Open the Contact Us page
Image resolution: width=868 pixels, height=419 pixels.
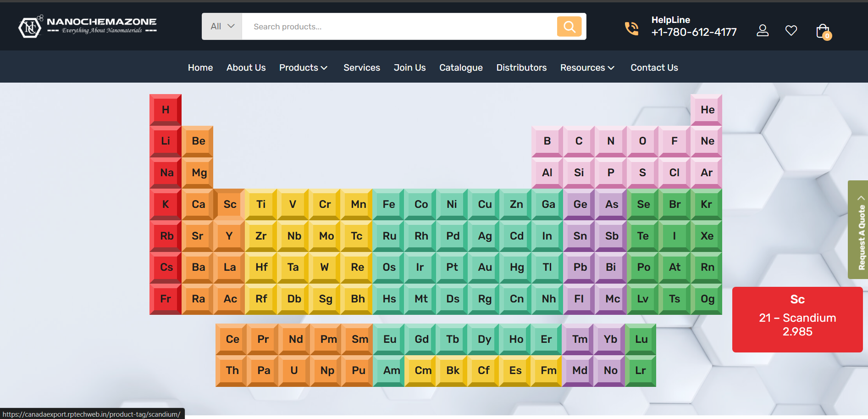click(x=654, y=67)
